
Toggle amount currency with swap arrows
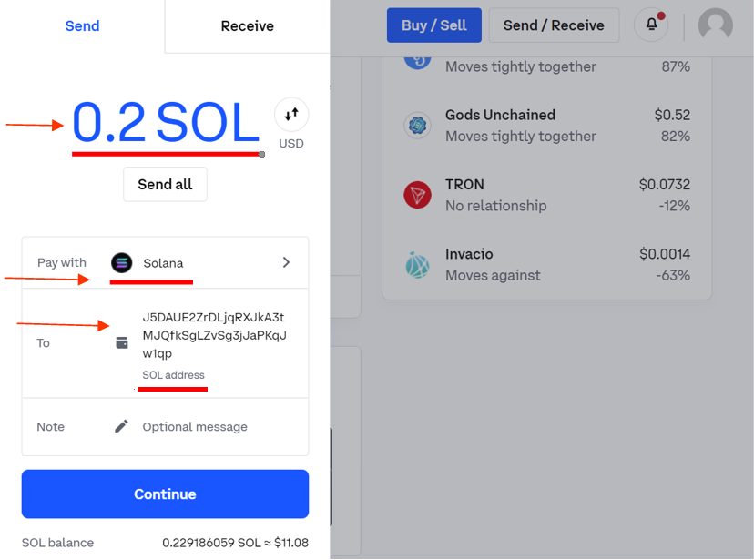pos(291,115)
